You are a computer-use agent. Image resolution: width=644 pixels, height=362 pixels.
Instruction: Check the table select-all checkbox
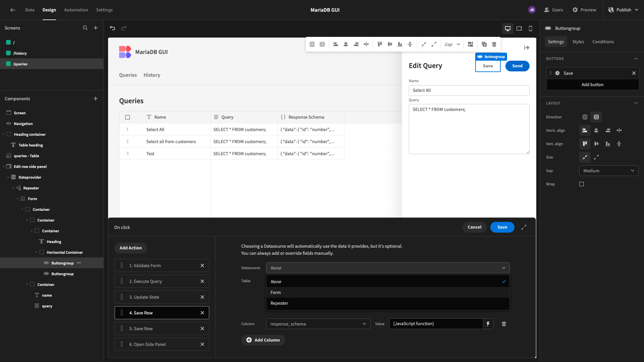(x=128, y=117)
